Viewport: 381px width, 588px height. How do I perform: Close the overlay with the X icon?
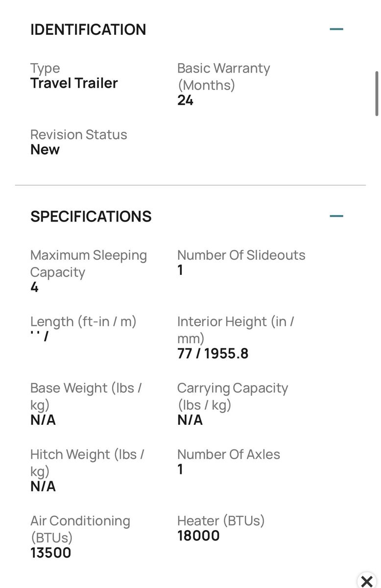(366, 581)
